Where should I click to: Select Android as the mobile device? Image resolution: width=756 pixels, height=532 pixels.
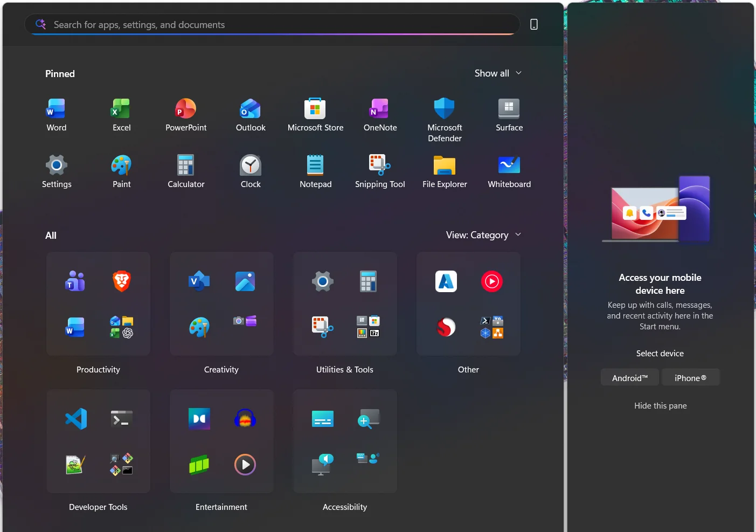(629, 378)
